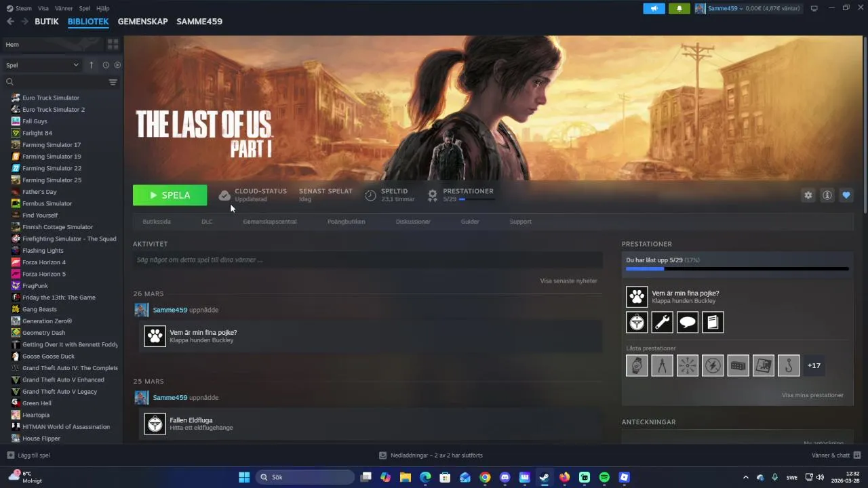Show game info via the circled i icon
Viewport: 868px width, 488px height.
827,195
